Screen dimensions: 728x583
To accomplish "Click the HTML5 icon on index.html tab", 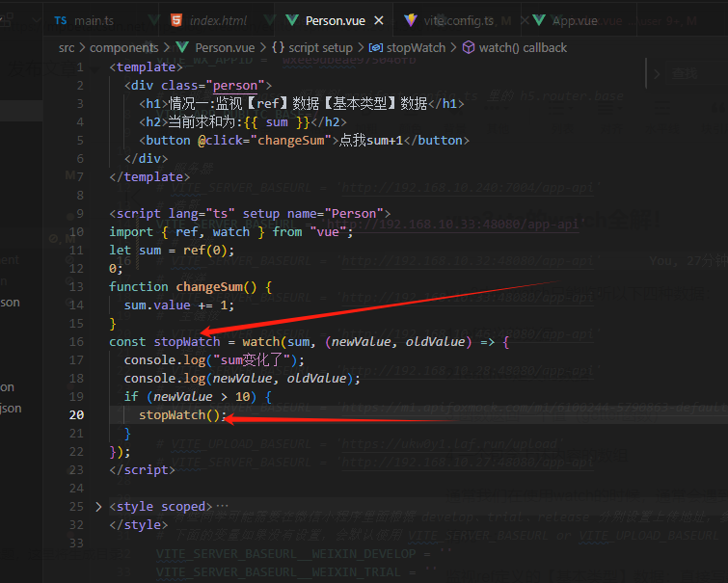I will pyautogui.click(x=176, y=20).
